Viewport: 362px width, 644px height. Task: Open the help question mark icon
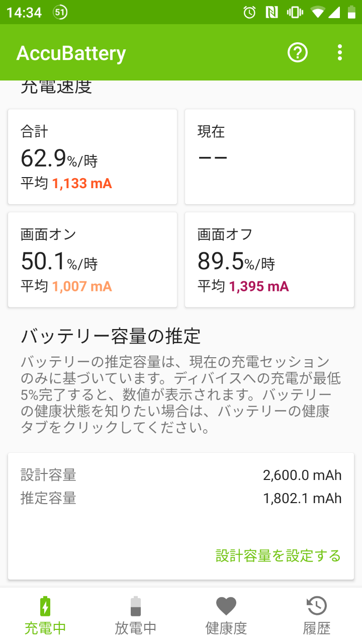297,52
